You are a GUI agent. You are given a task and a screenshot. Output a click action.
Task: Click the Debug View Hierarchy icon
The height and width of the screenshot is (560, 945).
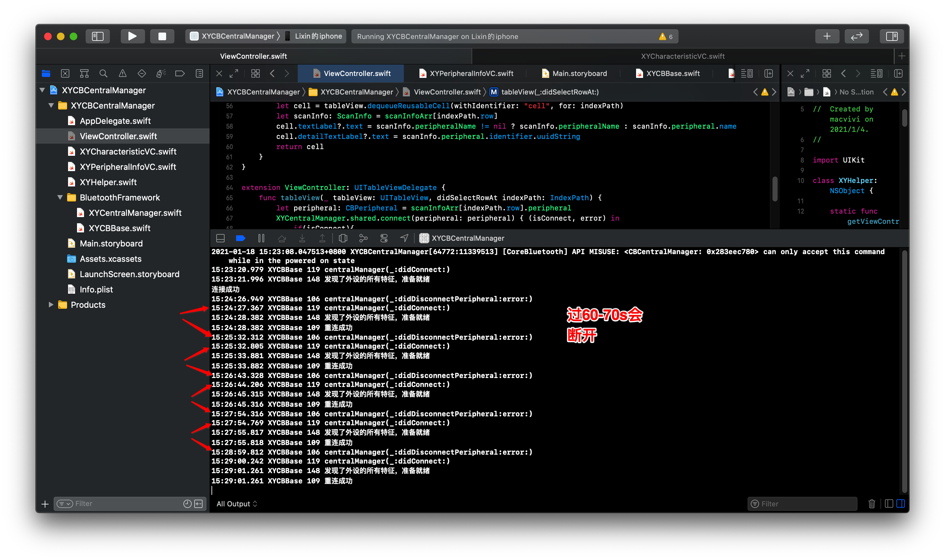click(x=343, y=238)
